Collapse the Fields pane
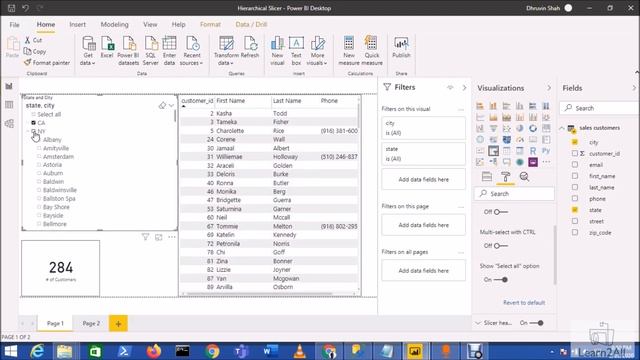 click(634, 88)
